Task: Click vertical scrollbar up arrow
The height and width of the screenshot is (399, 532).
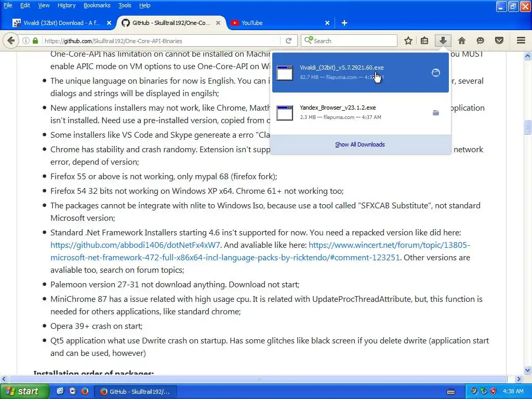Action: click(527, 56)
